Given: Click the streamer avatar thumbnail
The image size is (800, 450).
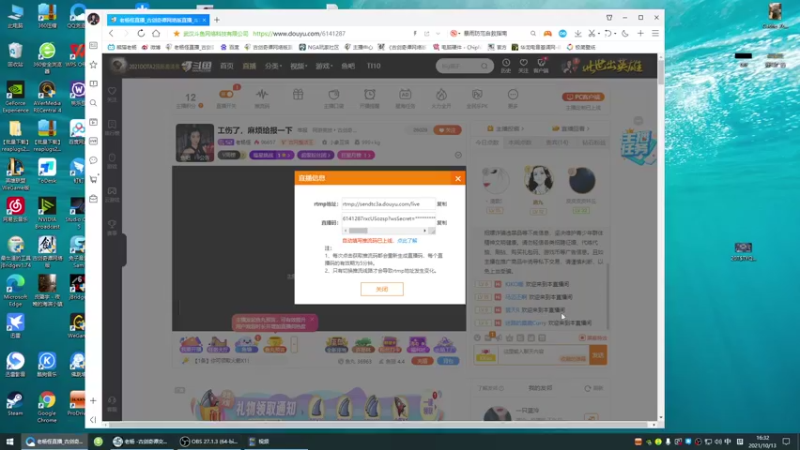Looking at the screenshot, I should coord(195,143).
